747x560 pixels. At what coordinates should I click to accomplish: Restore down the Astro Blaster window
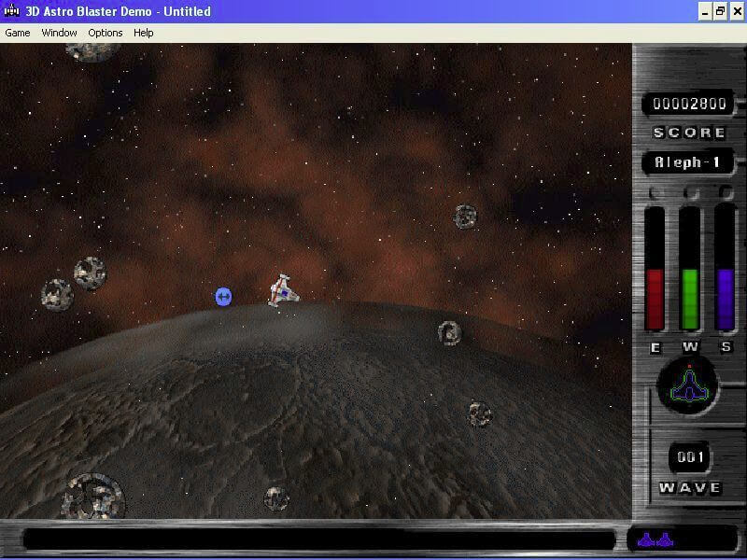720,11
